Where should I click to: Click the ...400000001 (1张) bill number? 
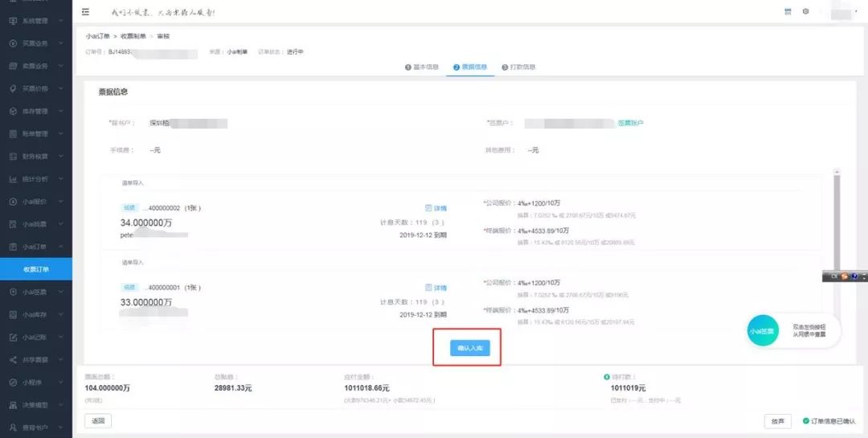pos(172,288)
